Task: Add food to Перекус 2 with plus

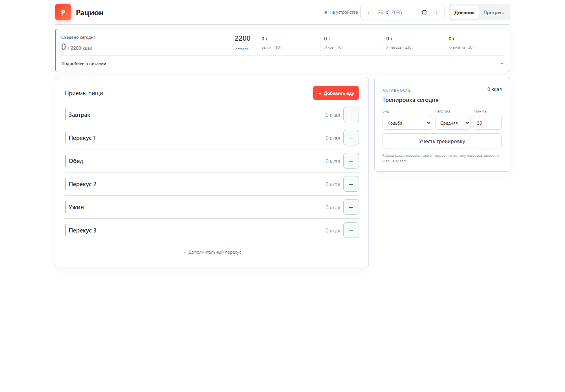Action: click(x=351, y=184)
